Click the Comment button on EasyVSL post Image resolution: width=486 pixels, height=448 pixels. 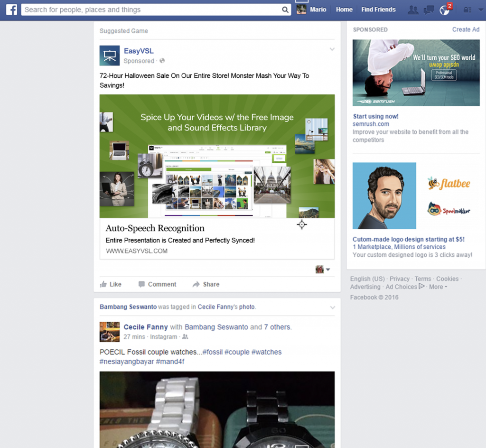click(x=157, y=284)
